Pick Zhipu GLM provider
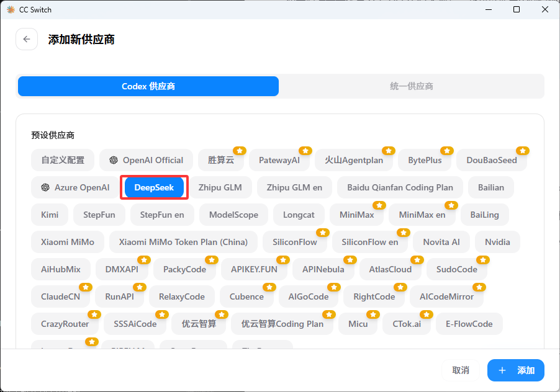 tap(220, 187)
